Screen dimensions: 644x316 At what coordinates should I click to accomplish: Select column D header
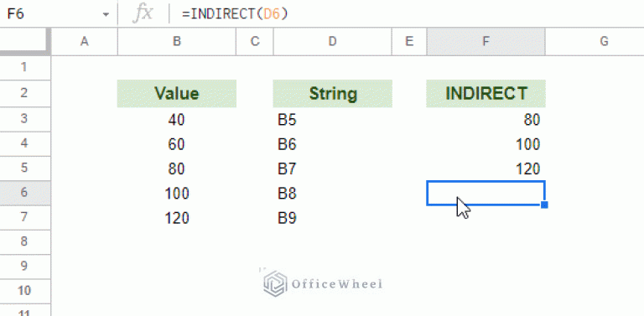[332, 41]
